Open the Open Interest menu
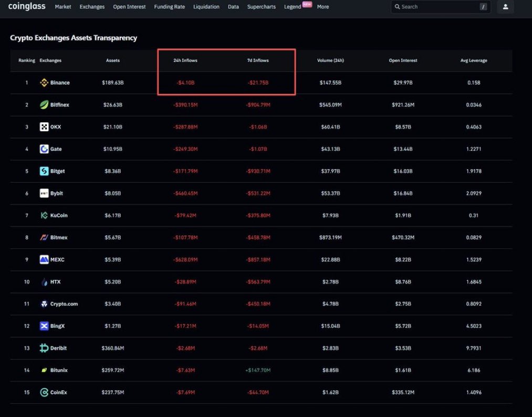Screen dimensions: 532x417 129,7
